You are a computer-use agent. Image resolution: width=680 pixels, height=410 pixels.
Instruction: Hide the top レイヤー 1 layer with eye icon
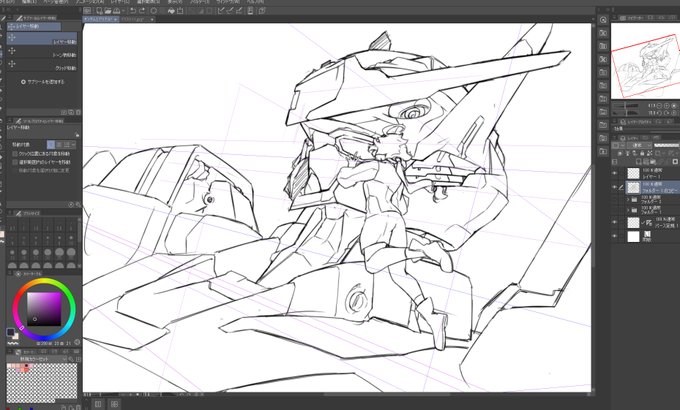(615, 173)
